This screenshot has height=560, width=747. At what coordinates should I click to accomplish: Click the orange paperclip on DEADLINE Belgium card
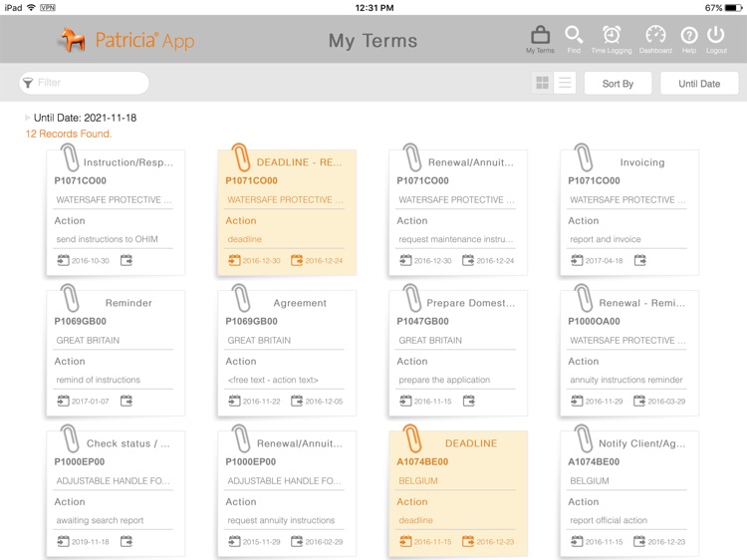pos(412,438)
